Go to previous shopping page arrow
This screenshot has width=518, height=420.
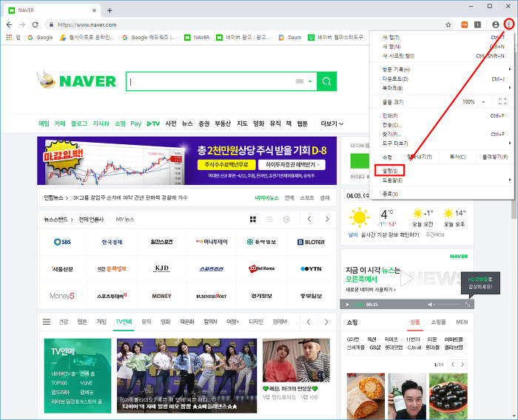tap(453, 365)
